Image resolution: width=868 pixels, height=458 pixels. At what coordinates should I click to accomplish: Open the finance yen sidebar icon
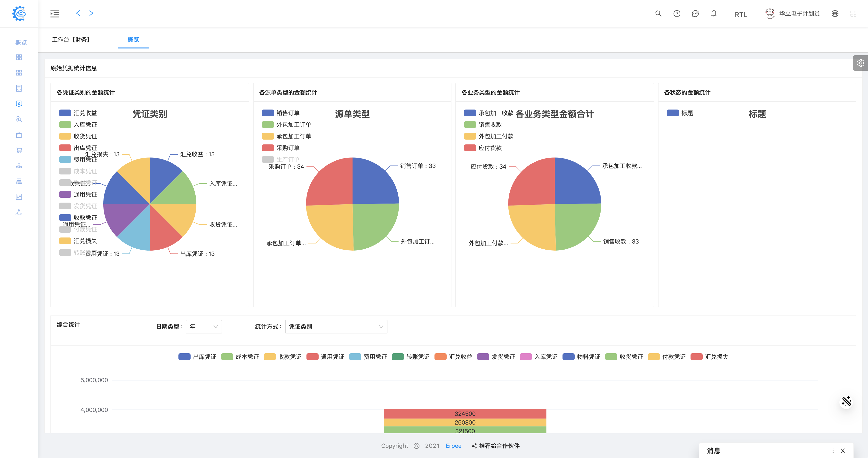pyautogui.click(x=19, y=104)
